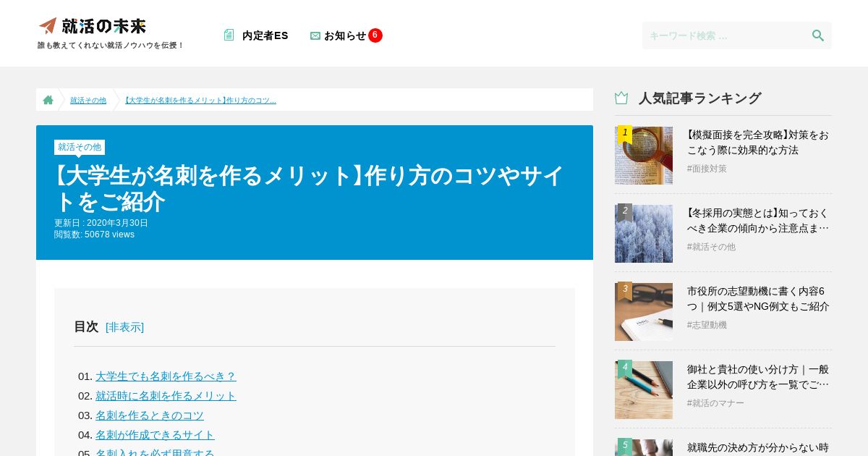Click the 就活の未来 site logo
This screenshot has width=868, height=456.
[x=93, y=26]
